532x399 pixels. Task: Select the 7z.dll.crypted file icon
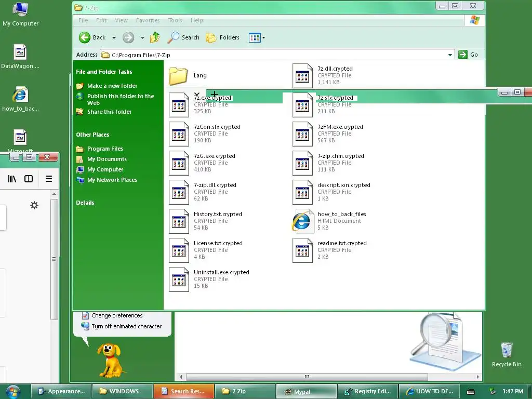pyautogui.click(x=302, y=76)
